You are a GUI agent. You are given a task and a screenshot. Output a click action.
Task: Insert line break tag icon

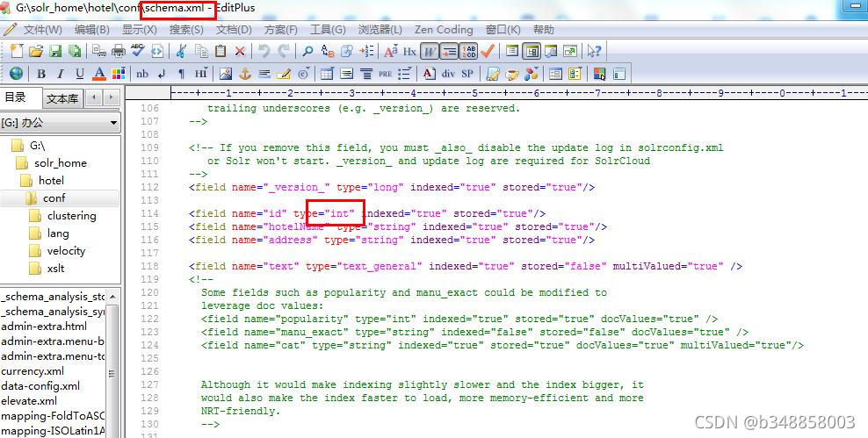[162, 73]
